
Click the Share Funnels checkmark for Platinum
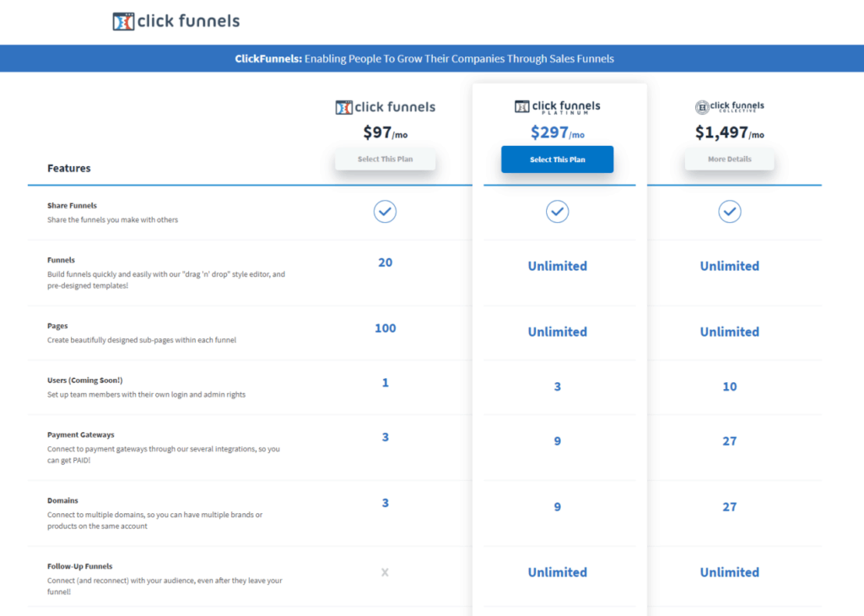557,212
